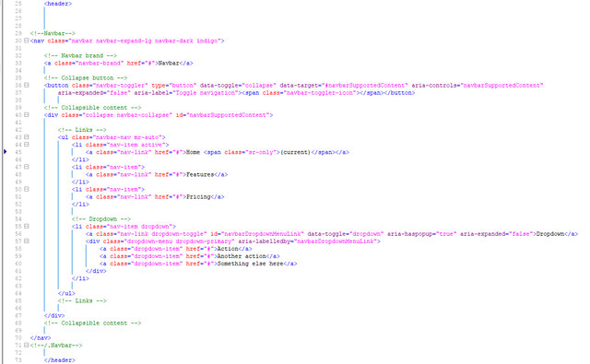
Task: Click the closing </ul> tag on line 64
Action: (x=66, y=293)
